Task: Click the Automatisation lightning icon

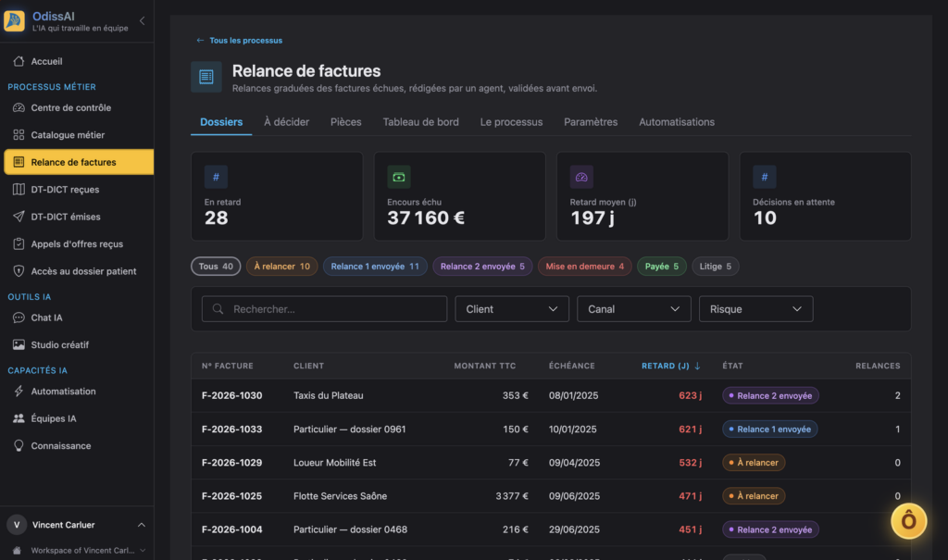Action: (x=19, y=392)
